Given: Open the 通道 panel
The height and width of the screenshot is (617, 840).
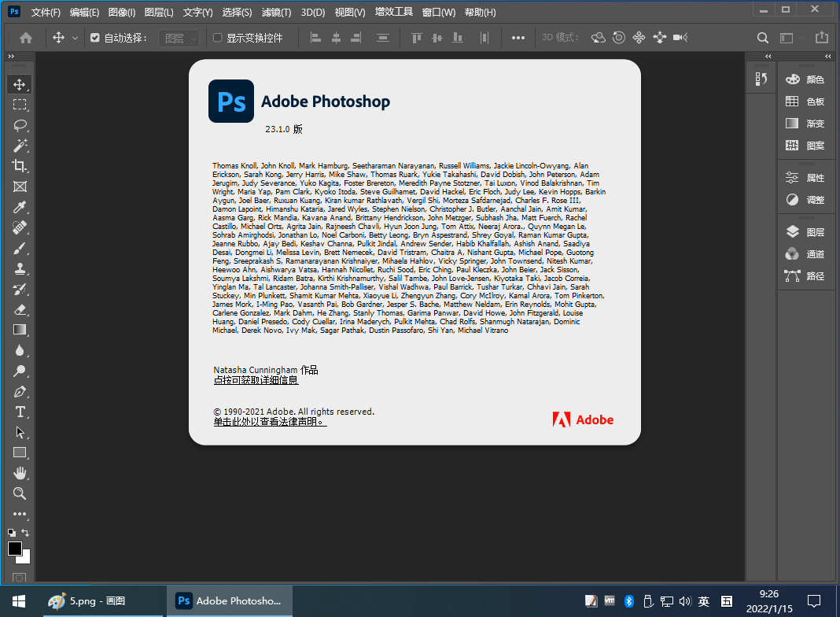Looking at the screenshot, I should (805, 254).
